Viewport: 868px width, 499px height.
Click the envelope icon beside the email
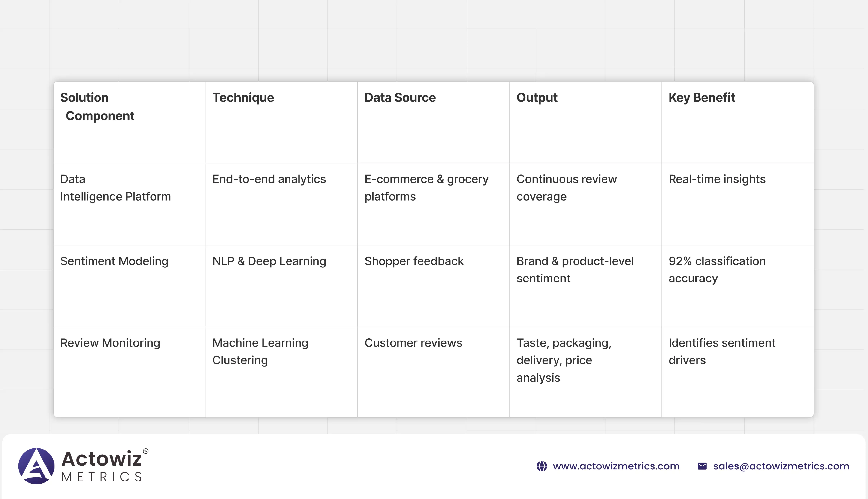[702, 466]
